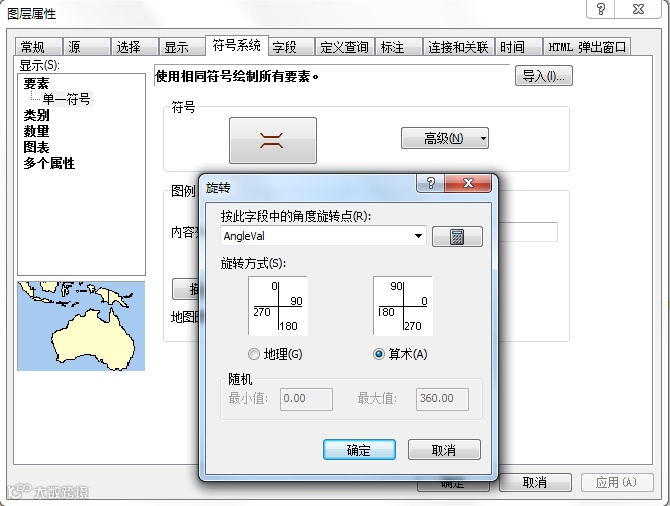
Task: Cancel the 旋转 dialog
Action: pos(444,450)
